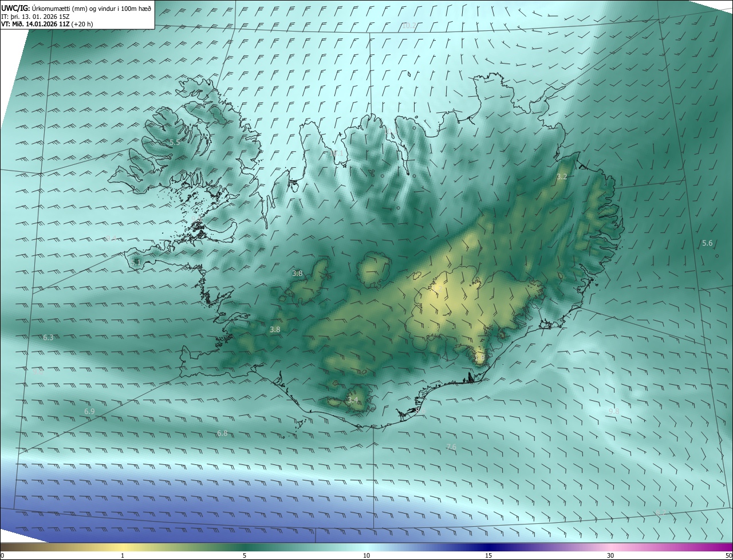Viewport: 733px width, 560px height.
Task: Click the 9.8 value label over the ocean
Action: click(614, 411)
